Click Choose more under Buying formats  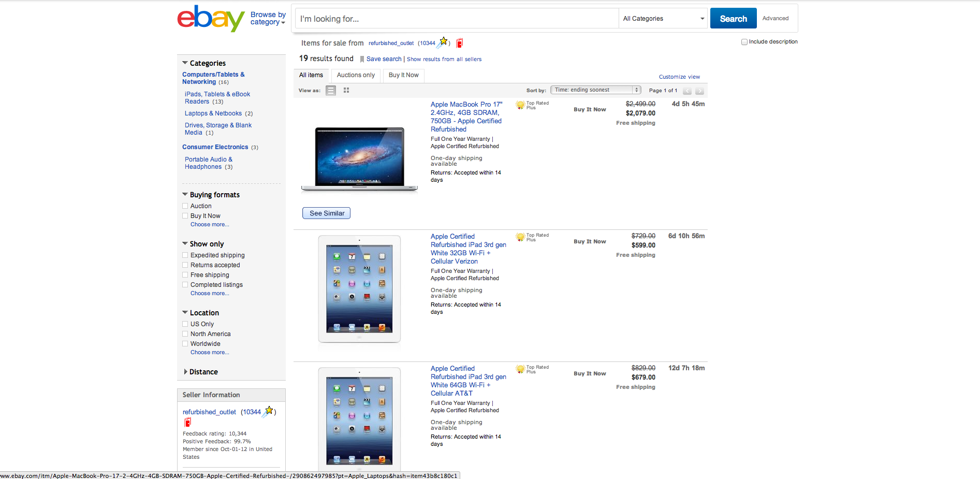[x=210, y=225]
